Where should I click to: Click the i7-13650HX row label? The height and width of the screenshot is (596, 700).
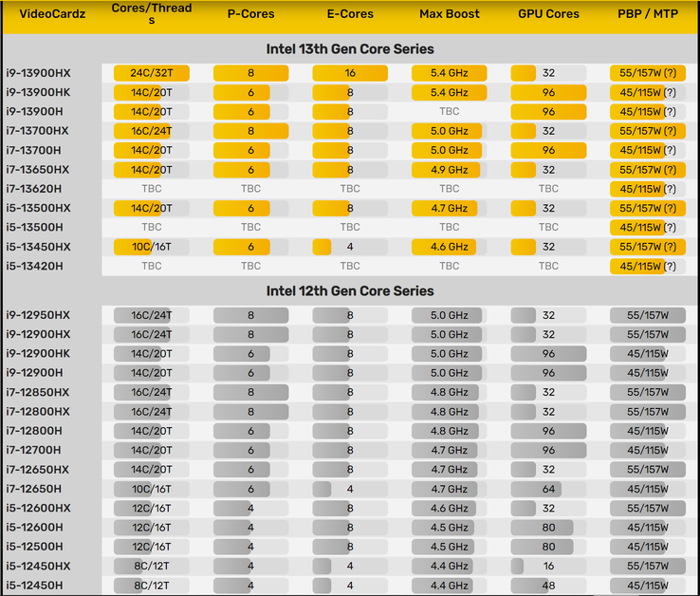38,170
